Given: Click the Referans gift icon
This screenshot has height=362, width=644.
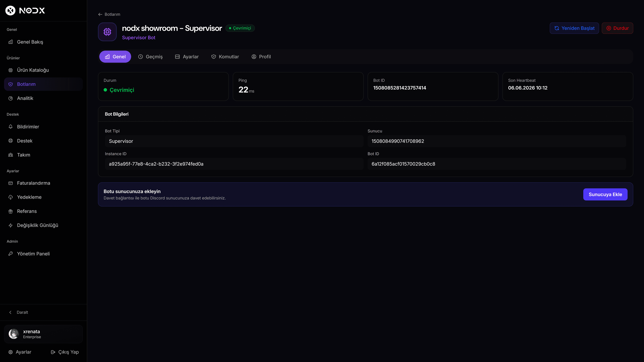Looking at the screenshot, I should [x=11, y=211].
